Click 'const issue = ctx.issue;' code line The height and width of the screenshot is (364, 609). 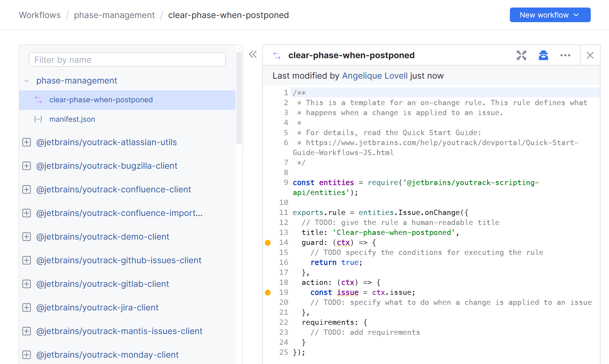click(x=363, y=292)
